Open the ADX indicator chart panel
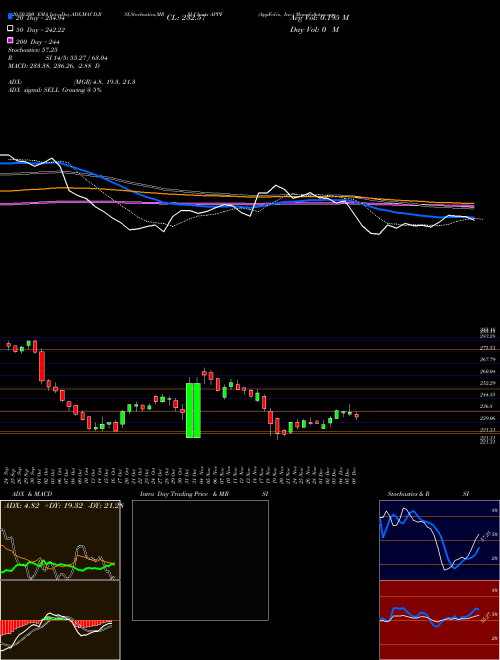The width and height of the screenshot is (500, 660). pyautogui.click(x=60, y=540)
